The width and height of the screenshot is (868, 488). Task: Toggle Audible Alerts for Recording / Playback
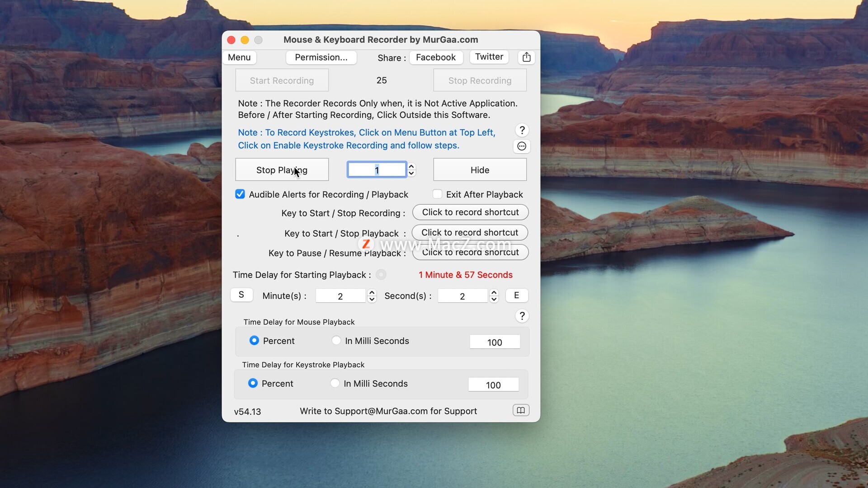coord(240,194)
